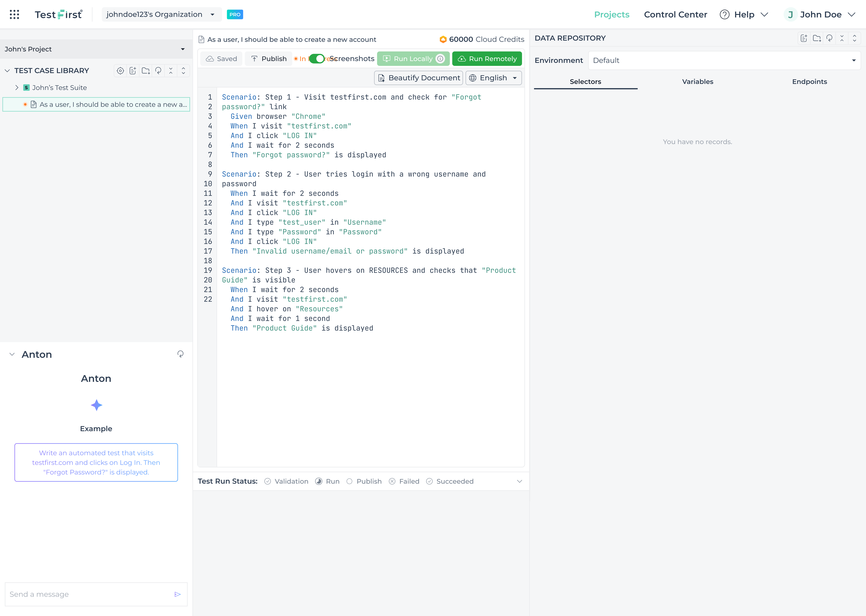Click the John Doe avatar icon

click(791, 14)
